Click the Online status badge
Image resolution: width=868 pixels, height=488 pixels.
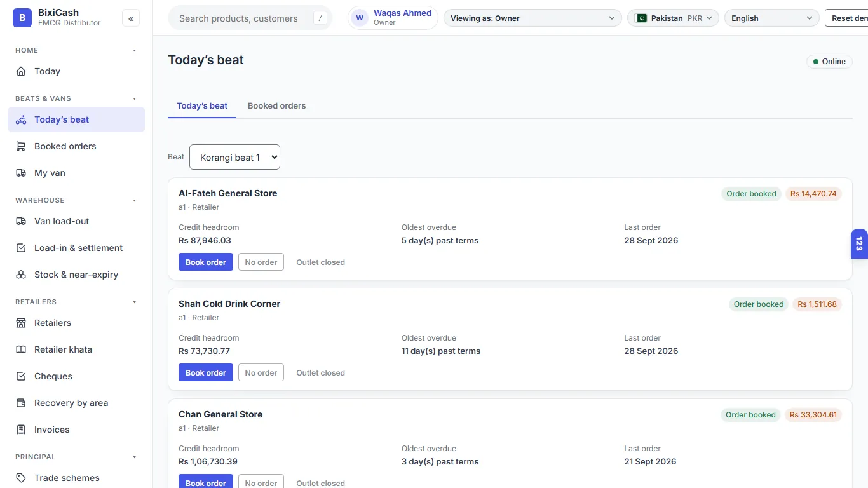829,62
